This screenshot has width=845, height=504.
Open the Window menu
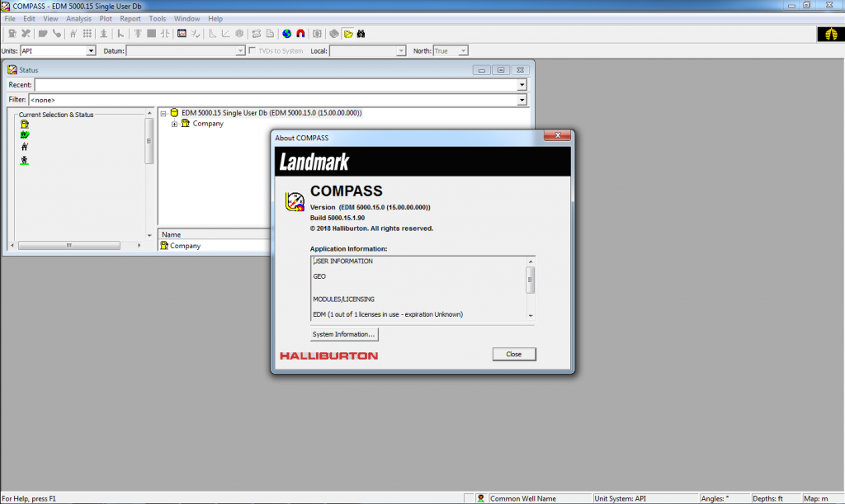click(x=186, y=18)
